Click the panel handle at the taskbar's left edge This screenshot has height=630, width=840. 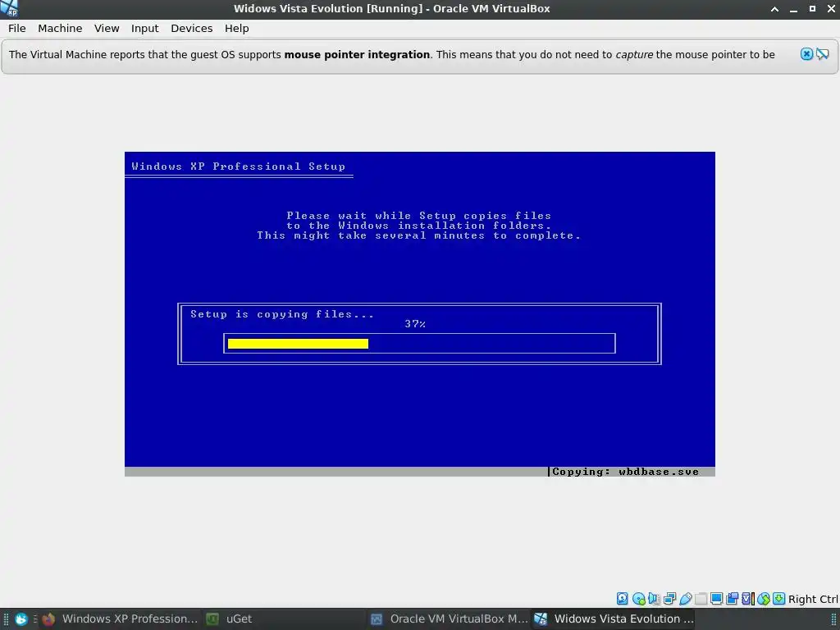pyautogui.click(x=6, y=619)
